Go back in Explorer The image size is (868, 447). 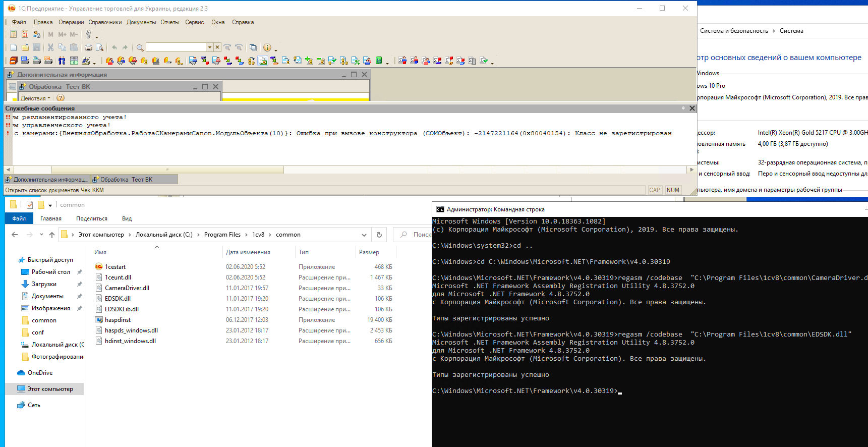[15, 235]
